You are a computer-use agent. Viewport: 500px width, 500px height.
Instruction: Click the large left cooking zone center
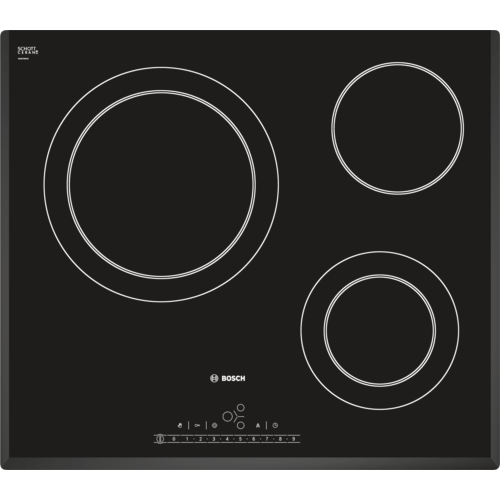(161, 184)
